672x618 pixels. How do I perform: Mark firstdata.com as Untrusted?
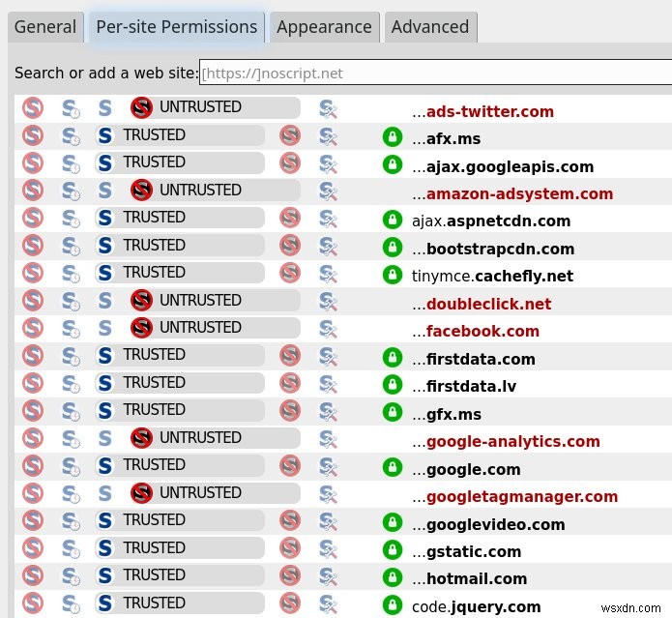[x=290, y=355]
